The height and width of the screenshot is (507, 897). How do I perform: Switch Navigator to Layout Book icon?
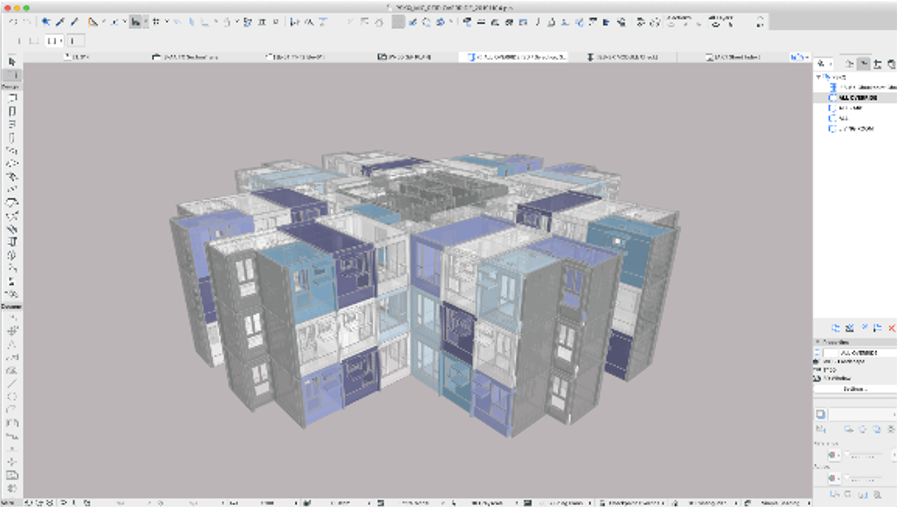(878, 64)
